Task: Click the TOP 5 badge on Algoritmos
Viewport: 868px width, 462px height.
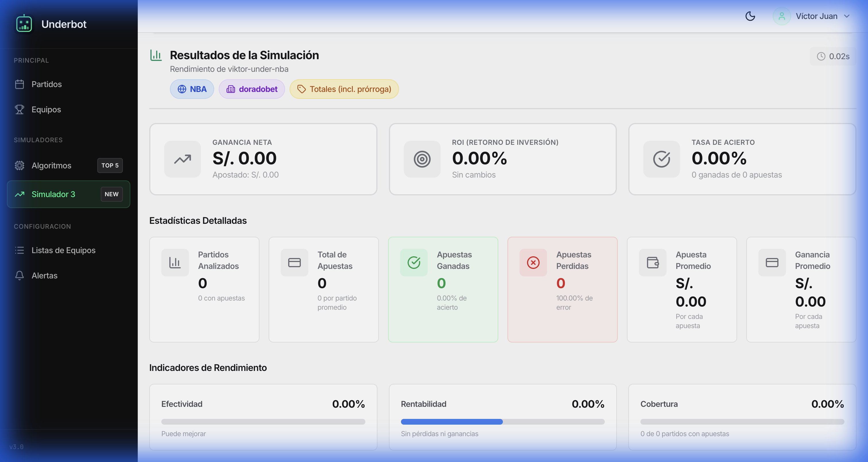Action: 110,165
